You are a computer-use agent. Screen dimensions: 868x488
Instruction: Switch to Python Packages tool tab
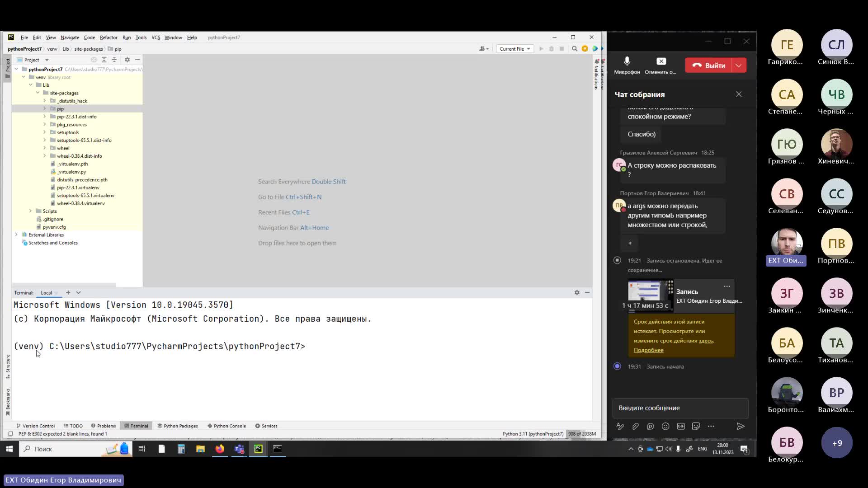pyautogui.click(x=178, y=426)
